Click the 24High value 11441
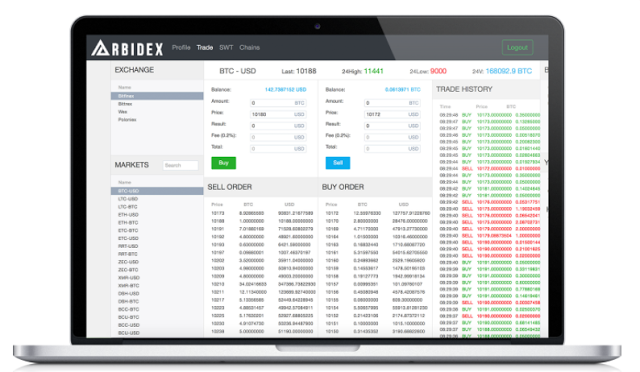 [373, 71]
